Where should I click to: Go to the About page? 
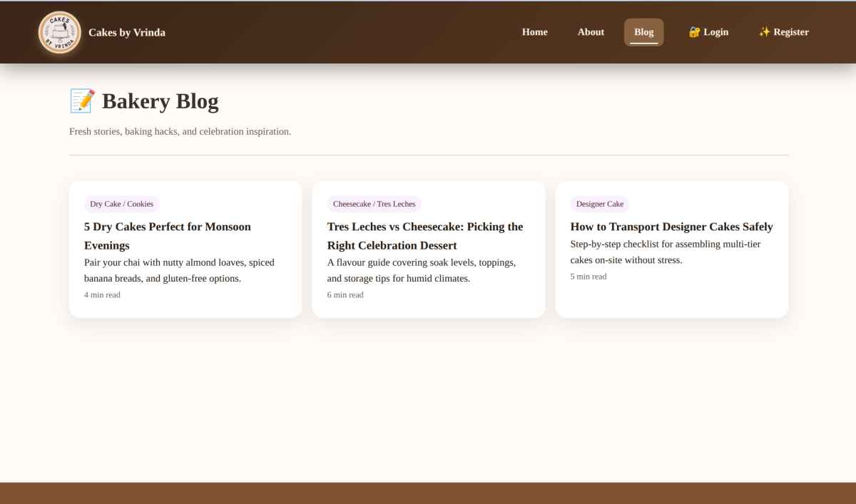click(591, 32)
